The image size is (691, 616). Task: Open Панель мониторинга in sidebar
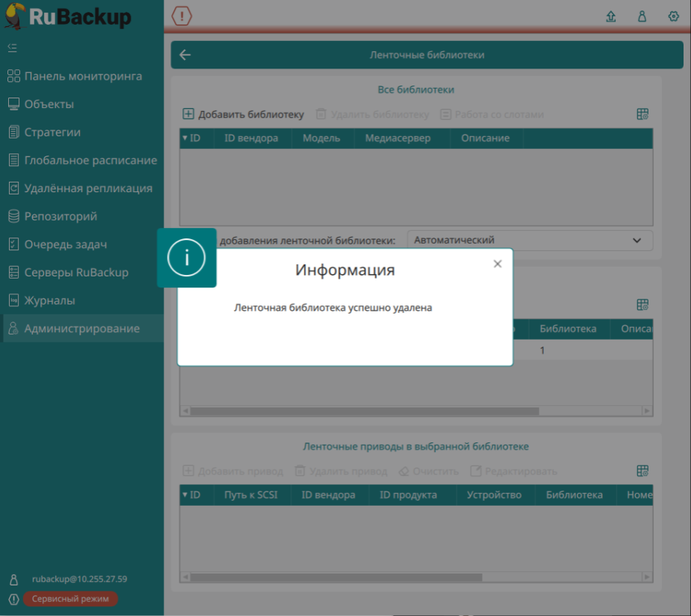(83, 76)
